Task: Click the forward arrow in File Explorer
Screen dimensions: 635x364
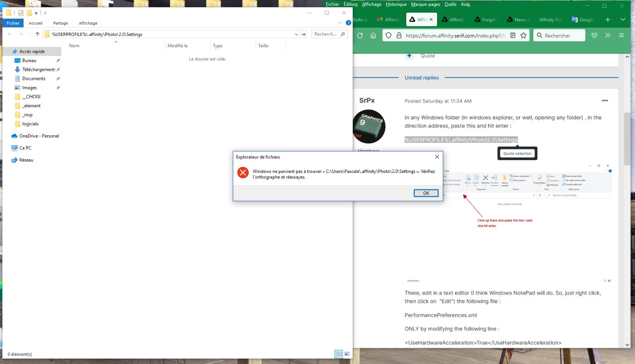Action: click(x=20, y=34)
